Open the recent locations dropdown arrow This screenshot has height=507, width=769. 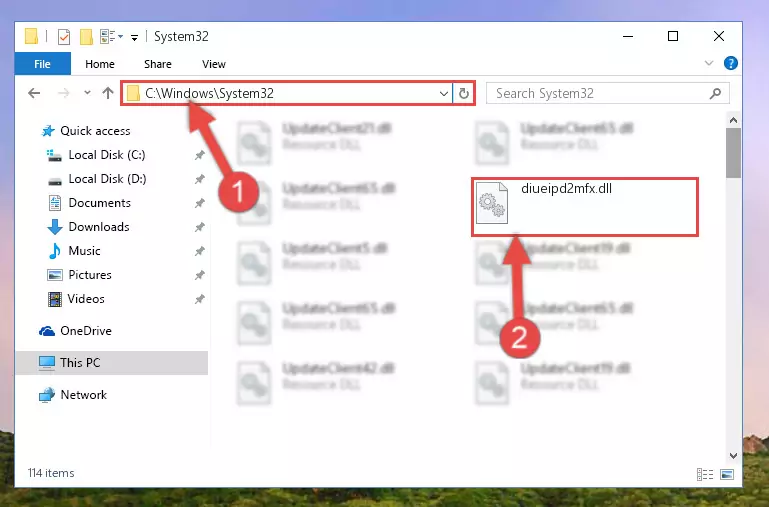pos(87,92)
